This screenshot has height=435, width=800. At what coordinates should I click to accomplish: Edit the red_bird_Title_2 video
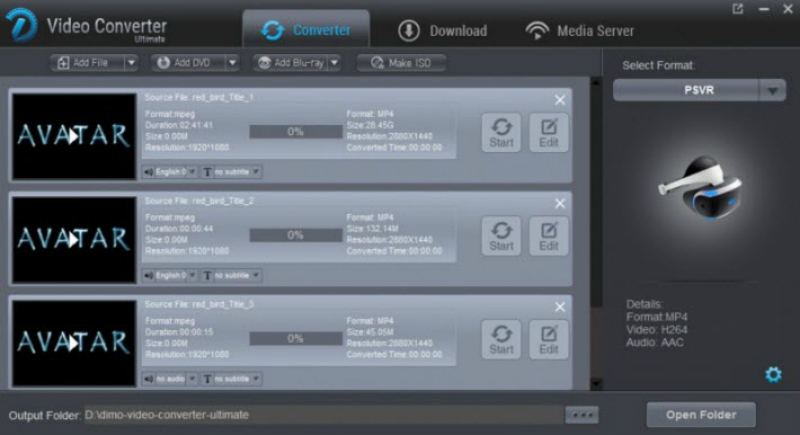point(548,236)
